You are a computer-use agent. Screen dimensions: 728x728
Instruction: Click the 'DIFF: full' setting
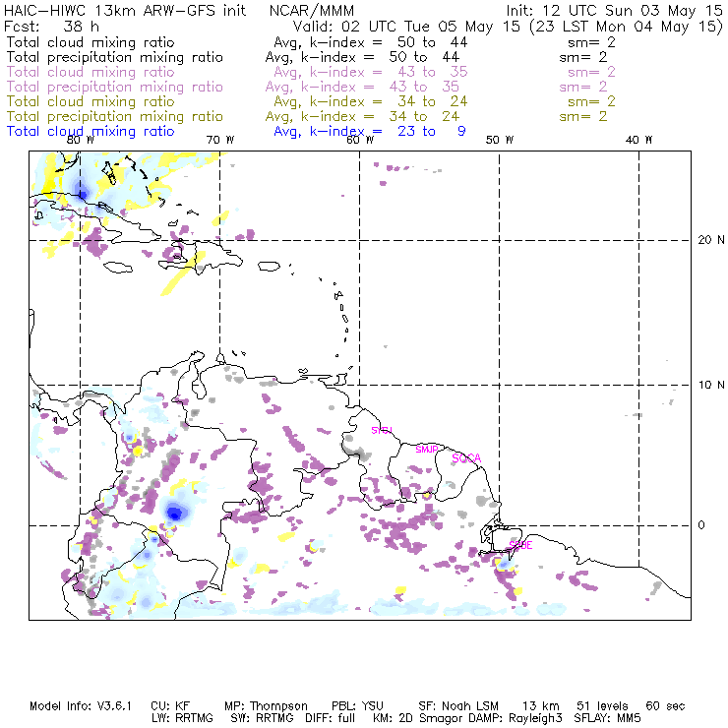331,718
